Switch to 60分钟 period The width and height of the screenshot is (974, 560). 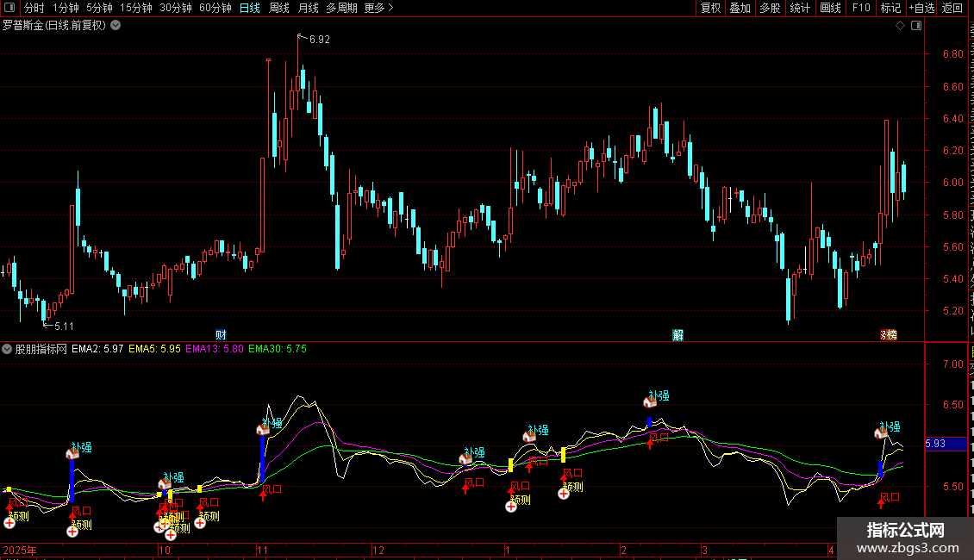tap(215, 8)
